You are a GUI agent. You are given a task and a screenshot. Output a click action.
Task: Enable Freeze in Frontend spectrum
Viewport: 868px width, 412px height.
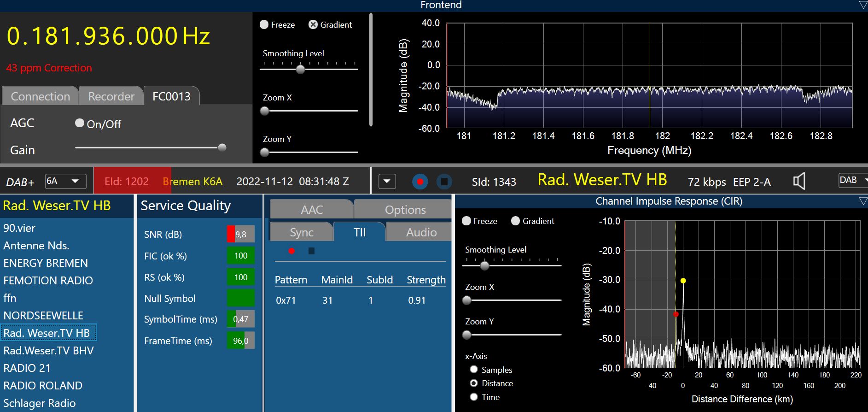pos(264,24)
